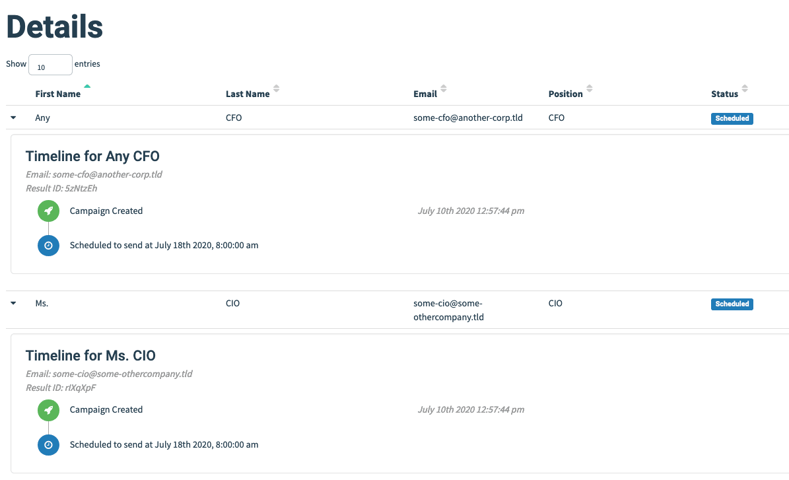Collapse the Ms. CIO row details

[14, 303]
